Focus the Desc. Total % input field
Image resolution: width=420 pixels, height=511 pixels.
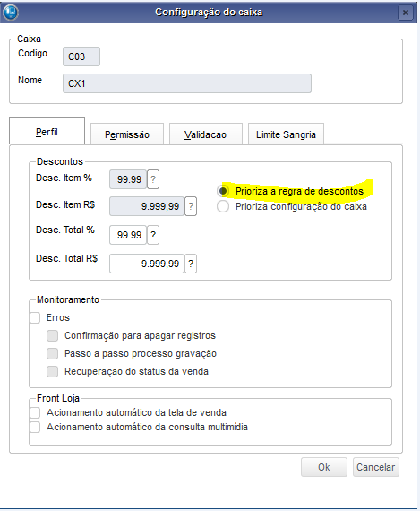click(128, 235)
